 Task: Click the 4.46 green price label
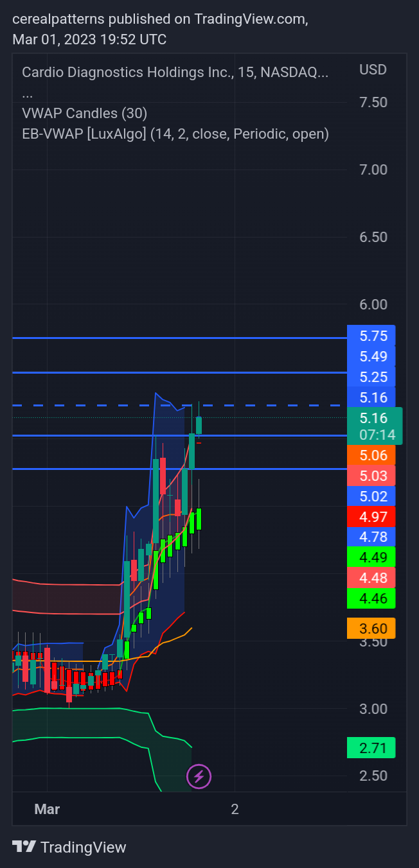371,598
